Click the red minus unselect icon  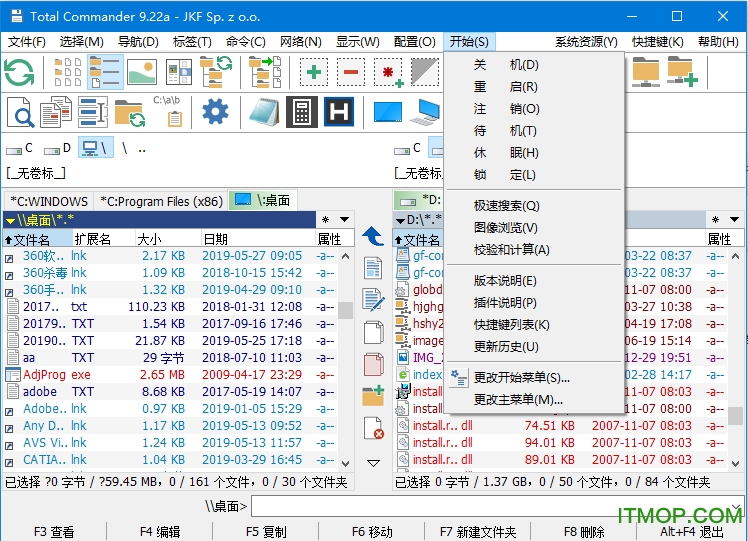tap(351, 73)
